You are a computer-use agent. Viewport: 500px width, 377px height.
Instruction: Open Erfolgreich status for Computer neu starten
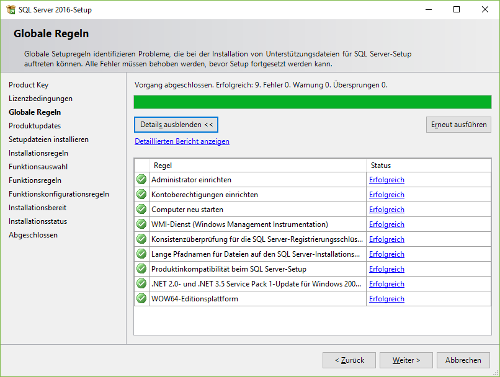click(x=387, y=209)
